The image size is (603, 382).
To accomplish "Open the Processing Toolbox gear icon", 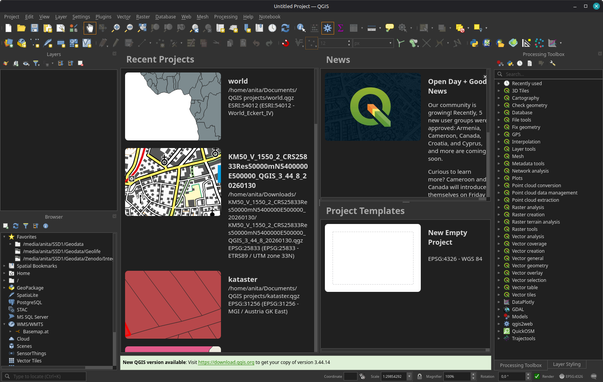I will 328,28.
